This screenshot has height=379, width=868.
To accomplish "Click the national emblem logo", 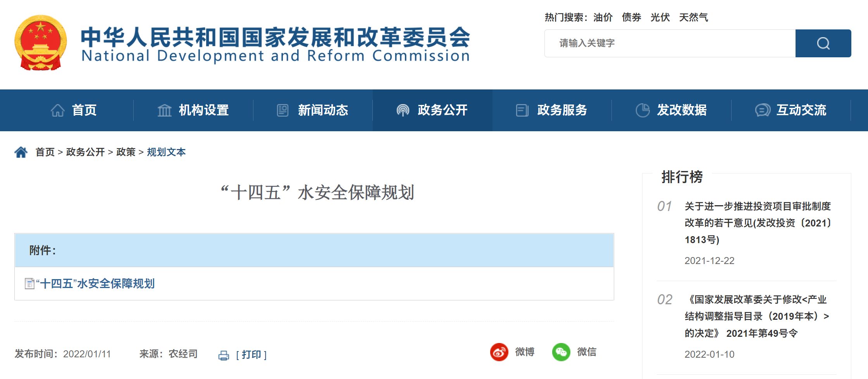I will coord(40,43).
